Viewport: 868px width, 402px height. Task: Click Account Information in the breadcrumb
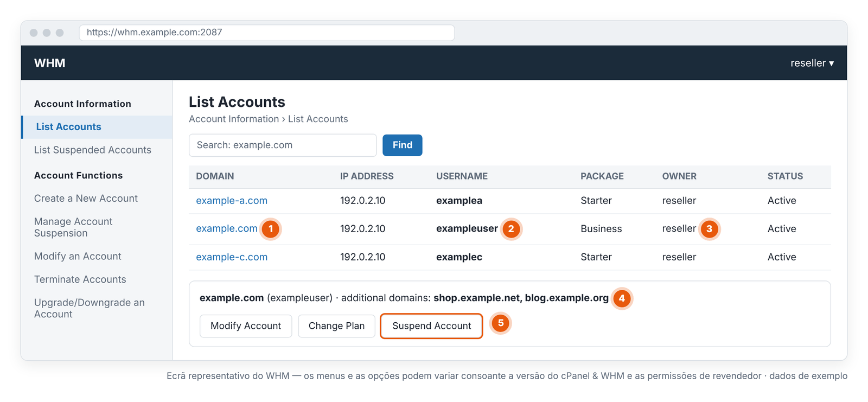(x=234, y=119)
